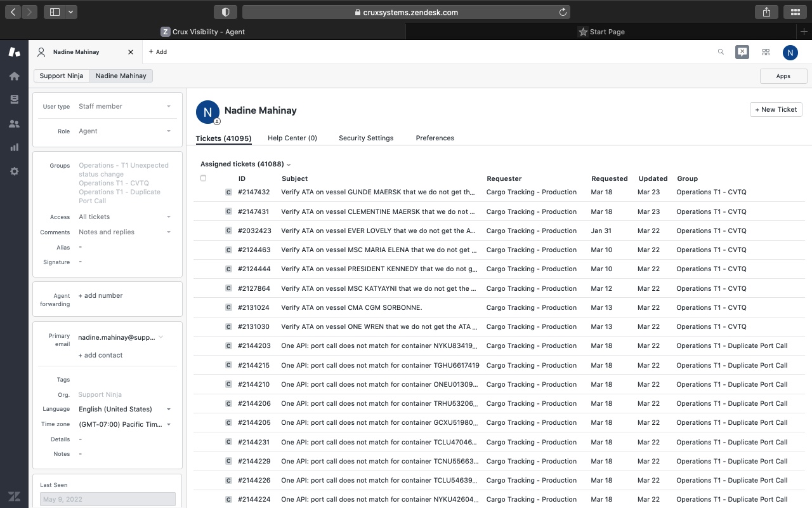
Task: Click Safari forward navigation button
Action: [30, 12]
